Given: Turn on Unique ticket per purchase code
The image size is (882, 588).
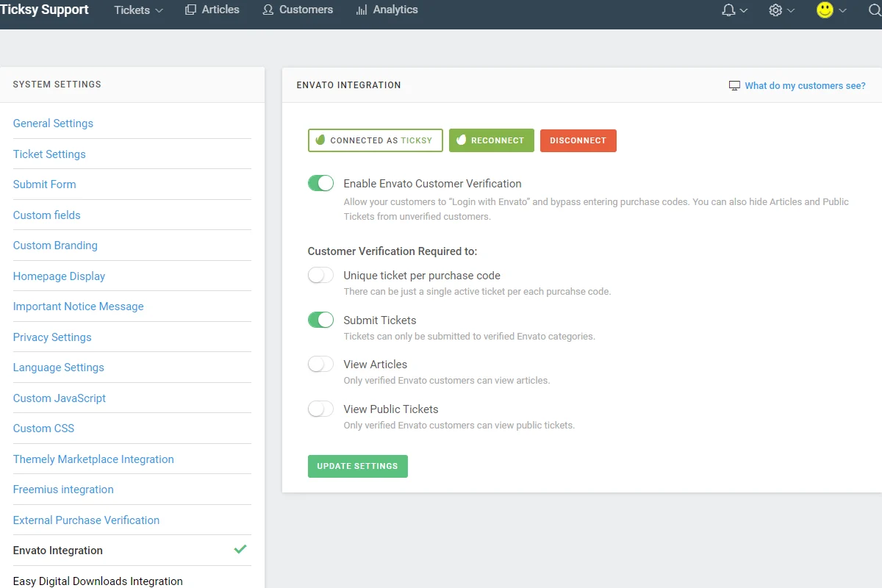Looking at the screenshot, I should tap(320, 275).
